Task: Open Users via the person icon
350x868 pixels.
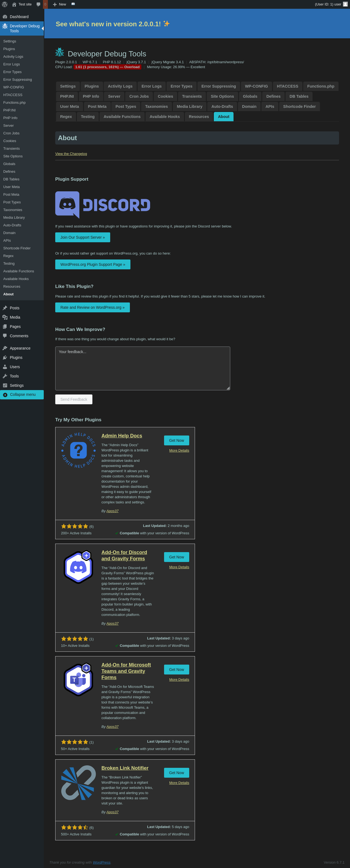Action: click(5, 367)
